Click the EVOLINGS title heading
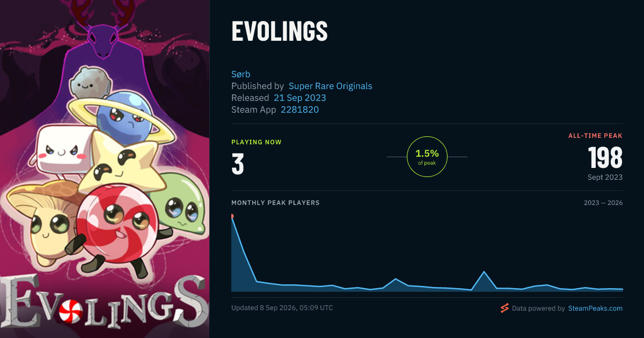644x338 pixels. (x=279, y=32)
